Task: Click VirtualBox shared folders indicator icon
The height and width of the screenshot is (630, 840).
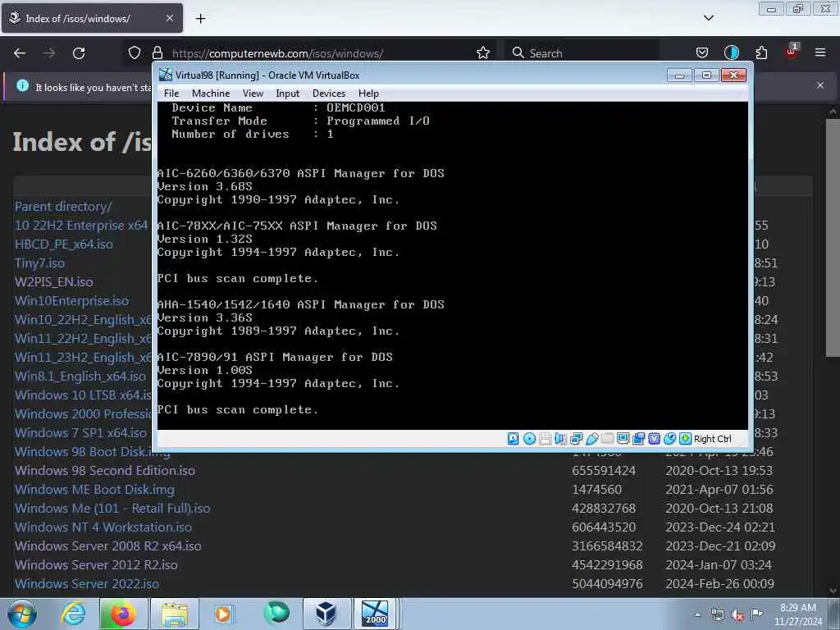Action: 607,439
